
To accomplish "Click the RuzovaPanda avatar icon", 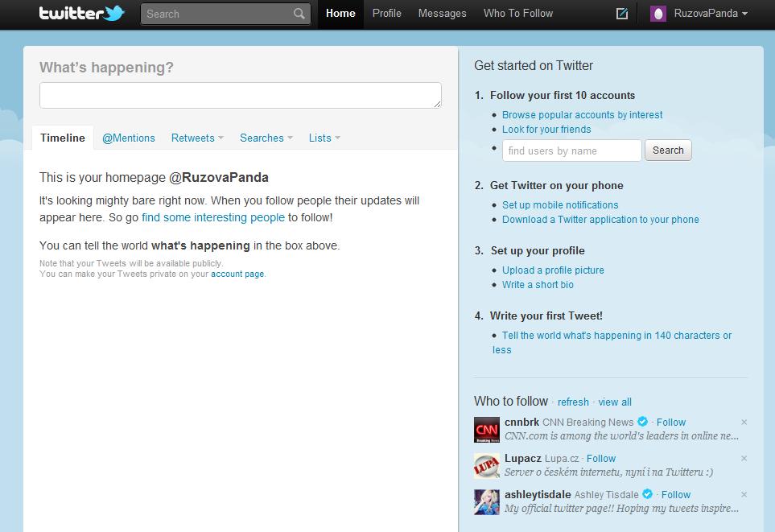I will [x=658, y=14].
